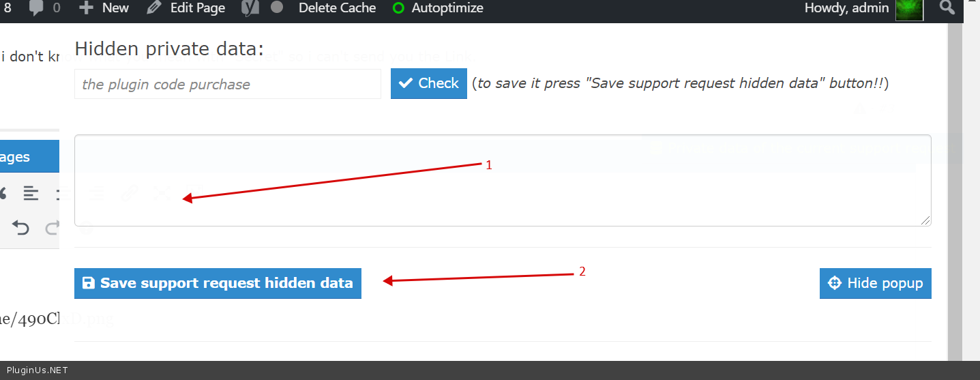Viewport: 980px width, 380px height.
Task: Click Save support request hidden data
Action: click(218, 283)
